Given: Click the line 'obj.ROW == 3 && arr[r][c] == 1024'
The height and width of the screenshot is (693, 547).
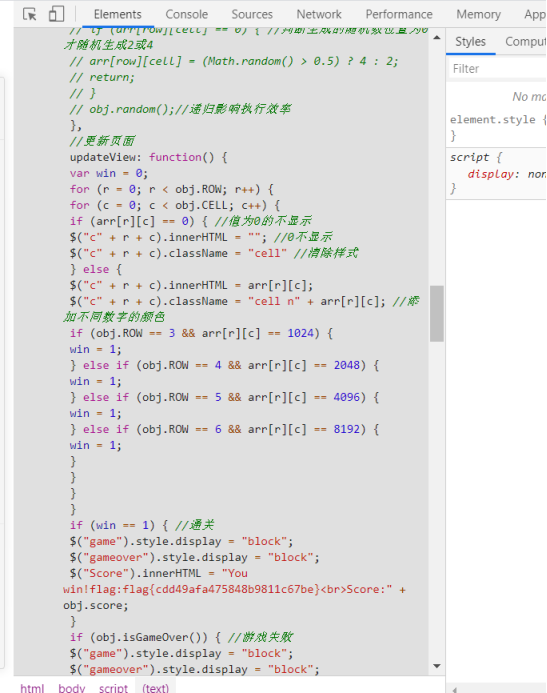Looking at the screenshot, I should 201,333.
